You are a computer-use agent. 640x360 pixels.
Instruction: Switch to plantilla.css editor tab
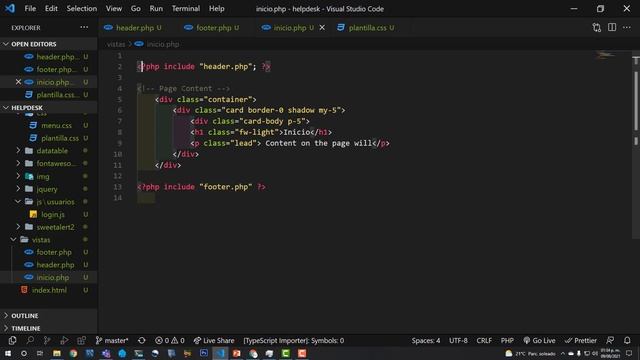pyautogui.click(x=366, y=28)
